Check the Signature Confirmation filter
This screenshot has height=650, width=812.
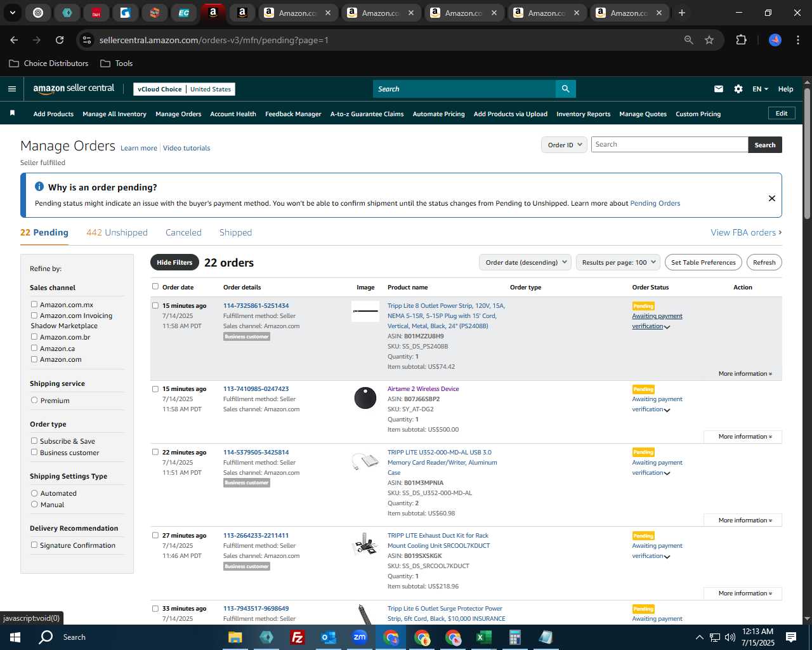[x=34, y=545]
